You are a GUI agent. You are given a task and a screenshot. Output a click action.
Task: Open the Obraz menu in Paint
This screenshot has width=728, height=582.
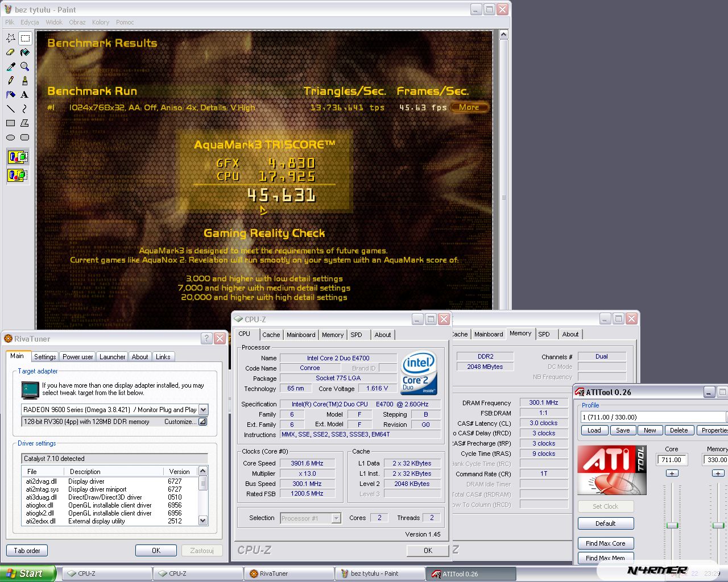[77, 22]
